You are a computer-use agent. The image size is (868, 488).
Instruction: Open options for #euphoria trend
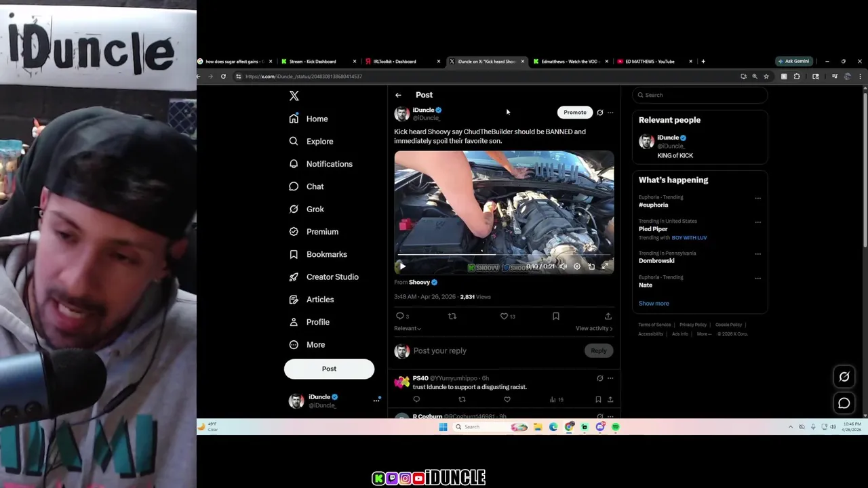tap(757, 199)
